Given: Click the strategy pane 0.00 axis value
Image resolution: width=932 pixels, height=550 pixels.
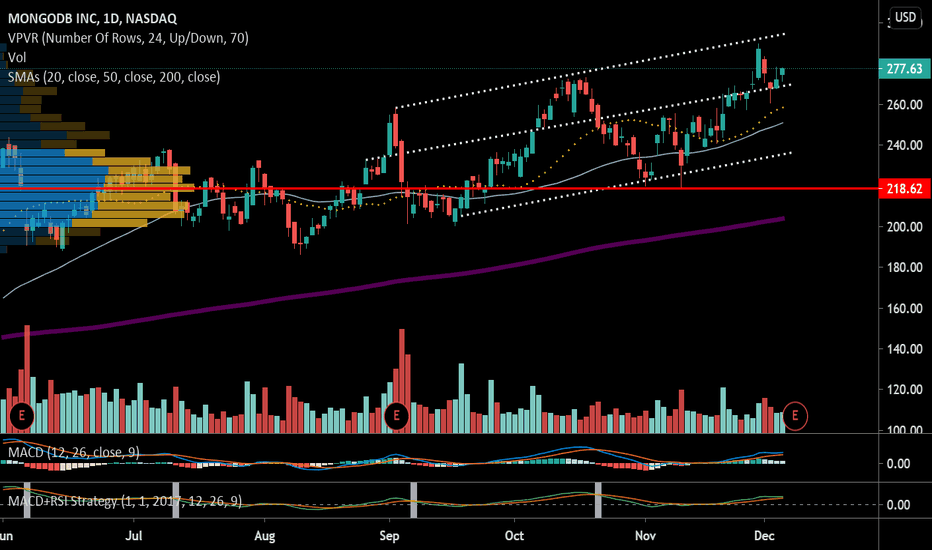Looking at the screenshot, I should (x=898, y=505).
